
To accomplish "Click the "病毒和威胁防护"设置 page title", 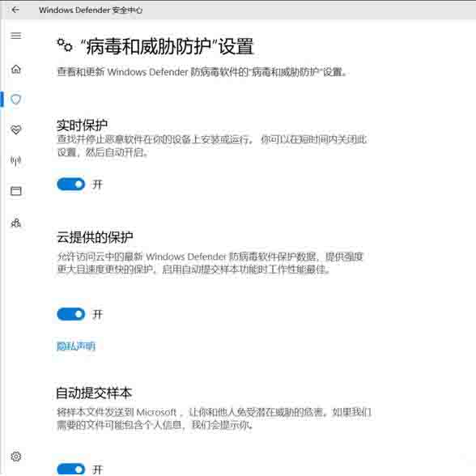I will coord(167,47).
